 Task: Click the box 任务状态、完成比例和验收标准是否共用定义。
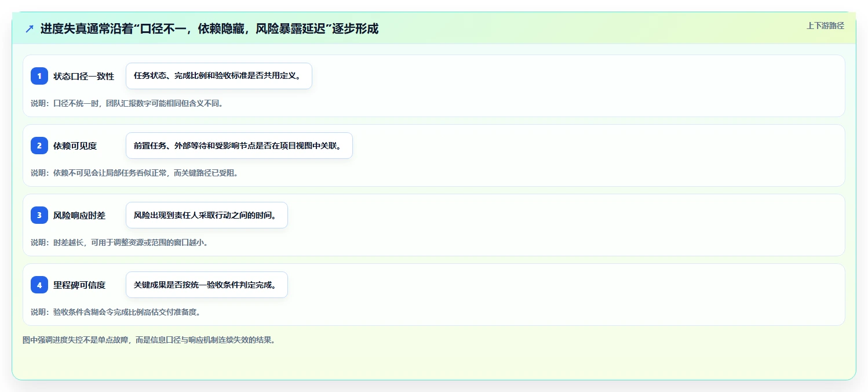click(219, 76)
